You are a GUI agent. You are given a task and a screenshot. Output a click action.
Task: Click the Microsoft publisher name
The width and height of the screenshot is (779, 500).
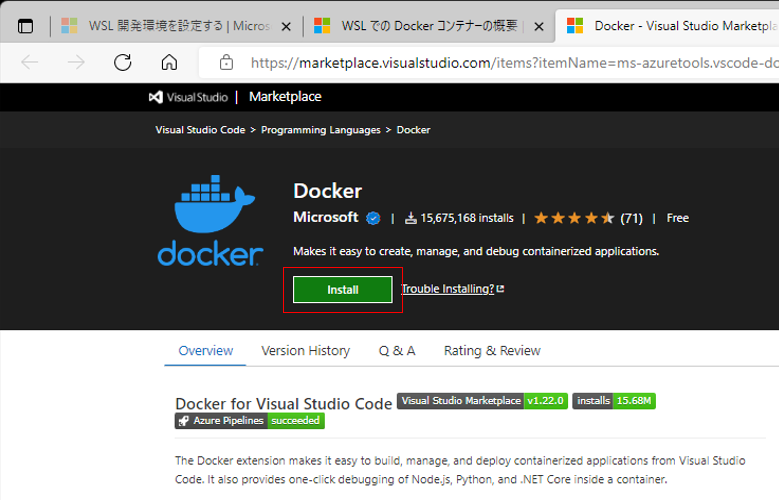pyautogui.click(x=325, y=217)
